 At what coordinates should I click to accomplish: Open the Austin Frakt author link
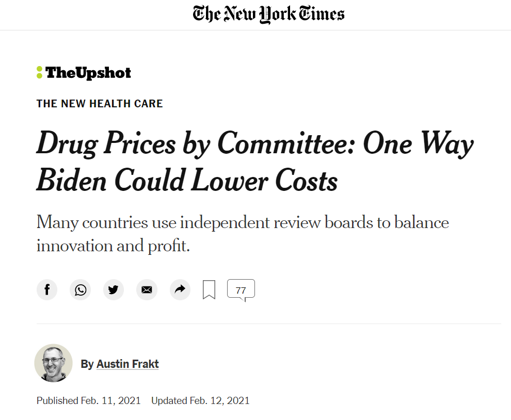(x=127, y=364)
